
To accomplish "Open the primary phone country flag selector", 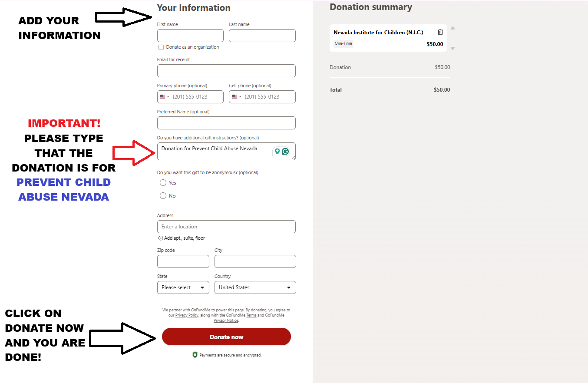I will (x=164, y=97).
